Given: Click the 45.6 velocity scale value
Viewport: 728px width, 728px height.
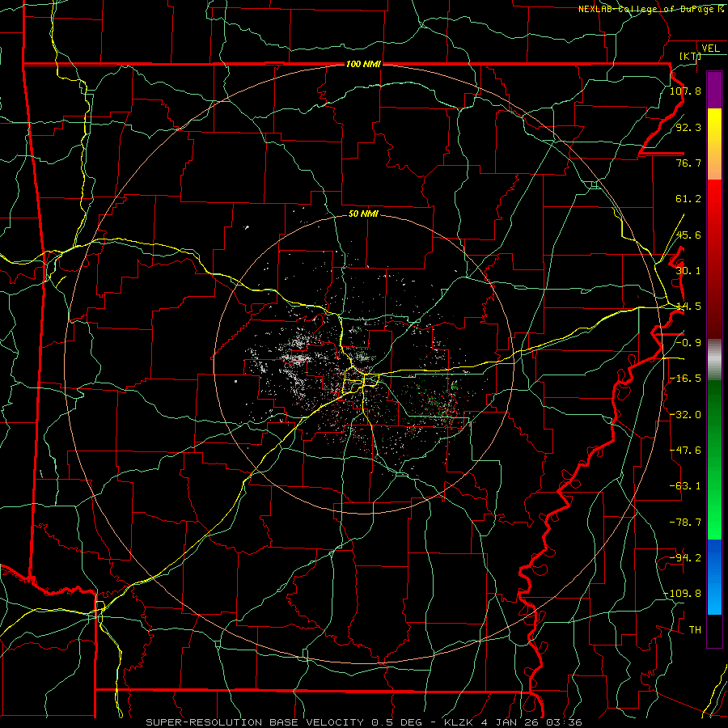Looking at the screenshot, I should (x=688, y=235).
